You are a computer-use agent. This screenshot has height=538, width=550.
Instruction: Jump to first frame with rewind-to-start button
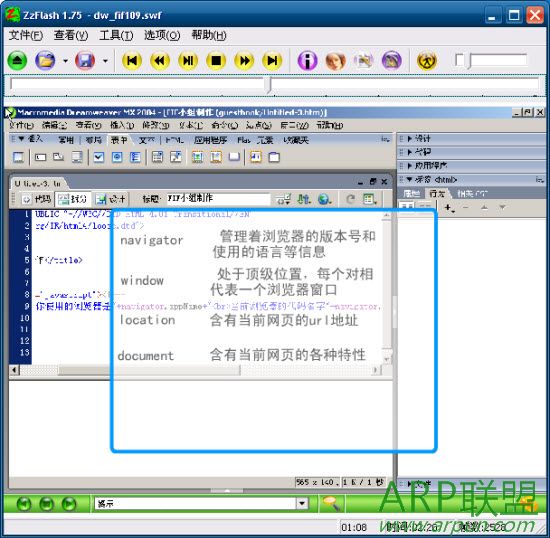pyautogui.click(x=132, y=61)
